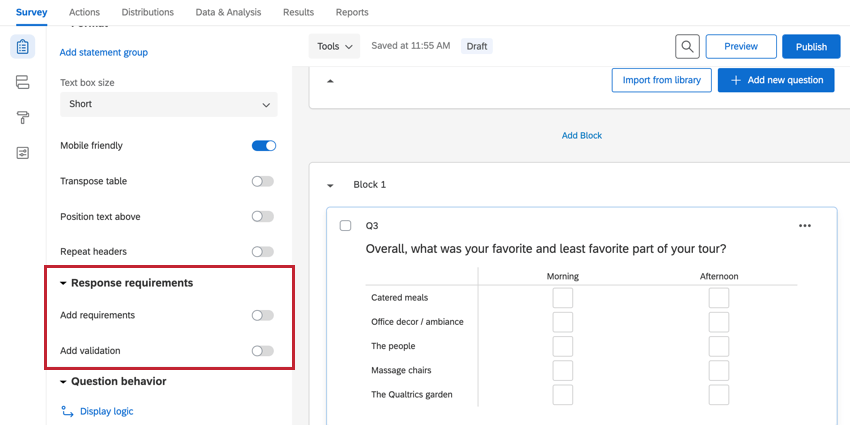Check Catered meals Morning box
The height and width of the screenshot is (425, 850).
(563, 298)
